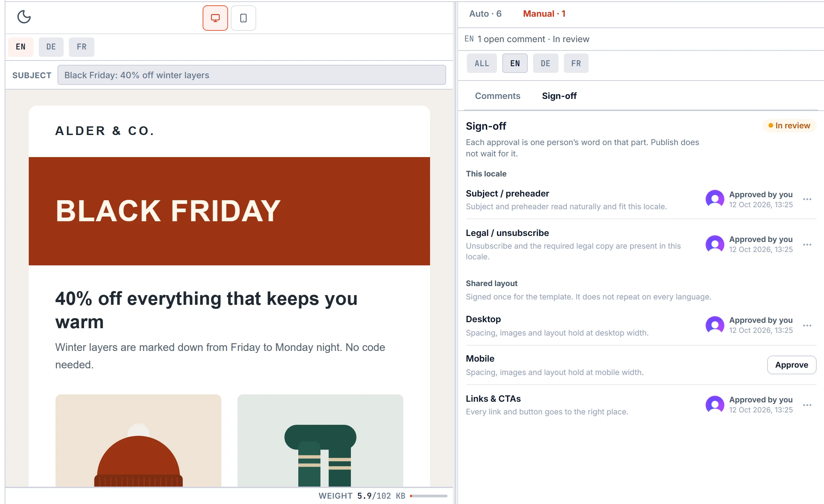Click the ALDER & CO. logo text
Image resolution: width=824 pixels, height=504 pixels.
click(105, 131)
